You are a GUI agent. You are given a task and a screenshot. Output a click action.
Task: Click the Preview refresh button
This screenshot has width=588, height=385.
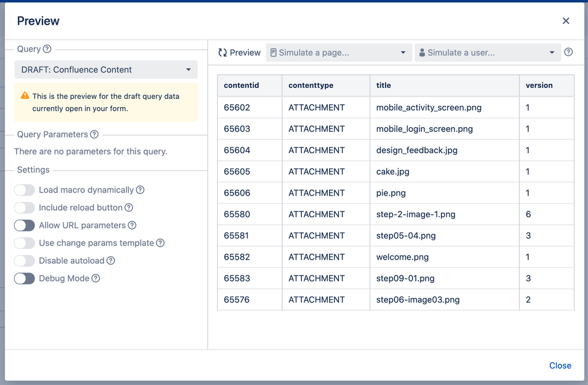(239, 52)
